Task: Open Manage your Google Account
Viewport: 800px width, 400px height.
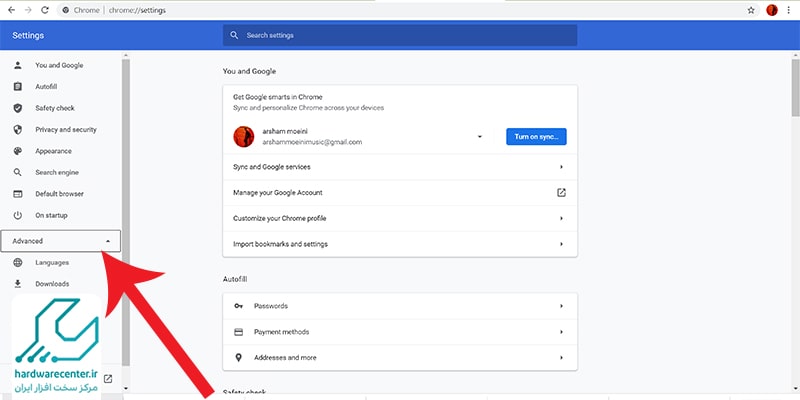Action: coord(400,192)
